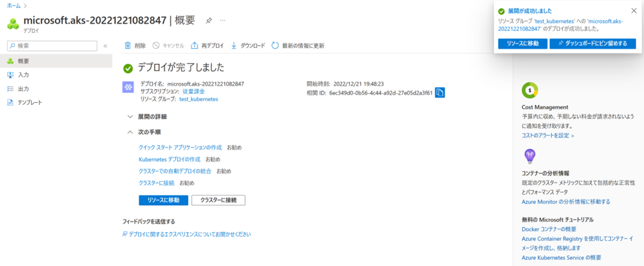Image resolution: width=644 pixels, height=266 pixels.
Task: Click the フィードバックを送信する heading
Action: click(x=149, y=221)
